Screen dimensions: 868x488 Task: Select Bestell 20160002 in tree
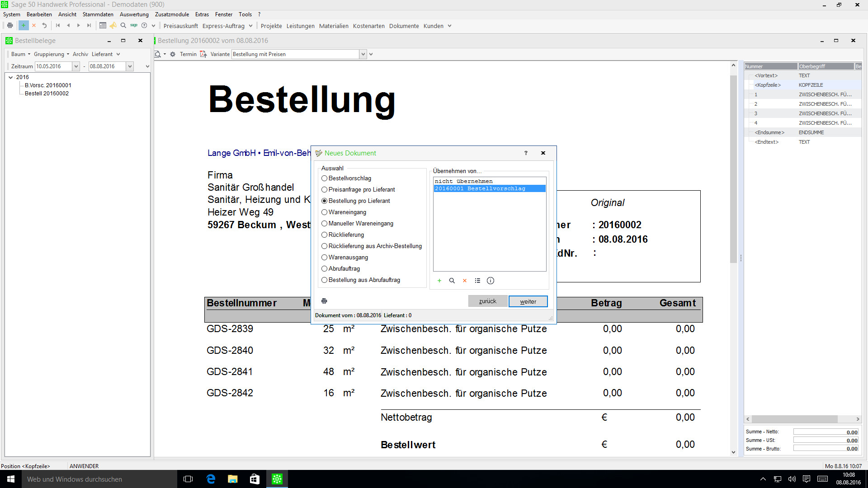pyautogui.click(x=47, y=94)
